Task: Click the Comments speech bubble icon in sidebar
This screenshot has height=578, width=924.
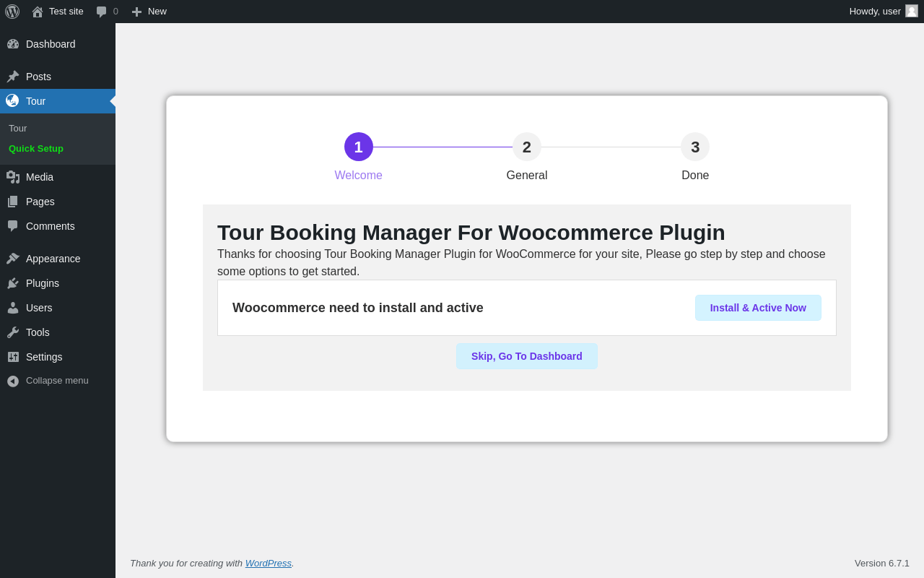Action: click(13, 226)
